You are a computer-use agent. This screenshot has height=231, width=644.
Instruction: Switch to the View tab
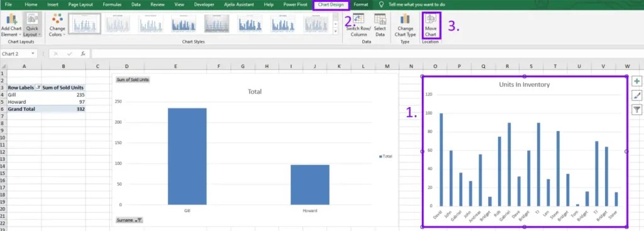click(x=179, y=4)
